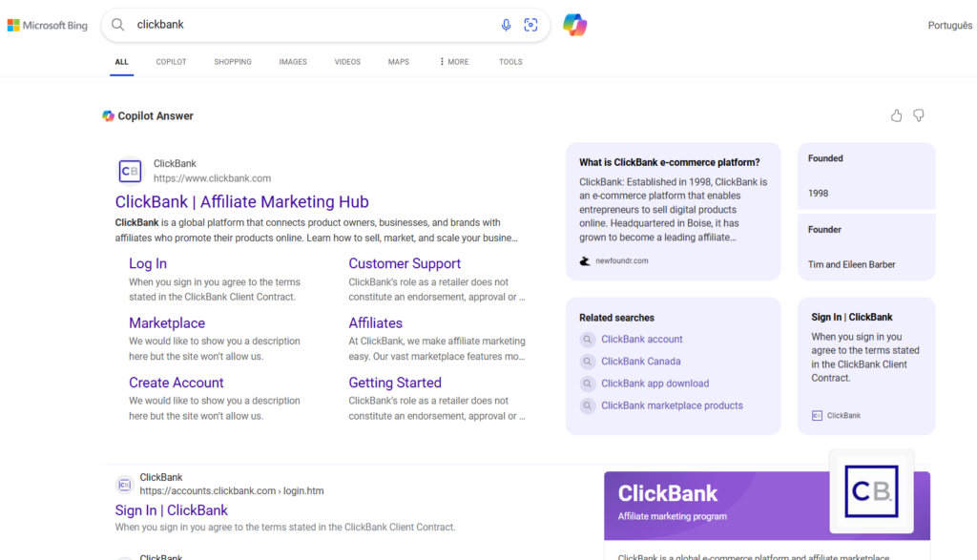Open ClickBank | Affiliate Marketing Hub result
The width and height of the screenshot is (977, 560).
[241, 202]
